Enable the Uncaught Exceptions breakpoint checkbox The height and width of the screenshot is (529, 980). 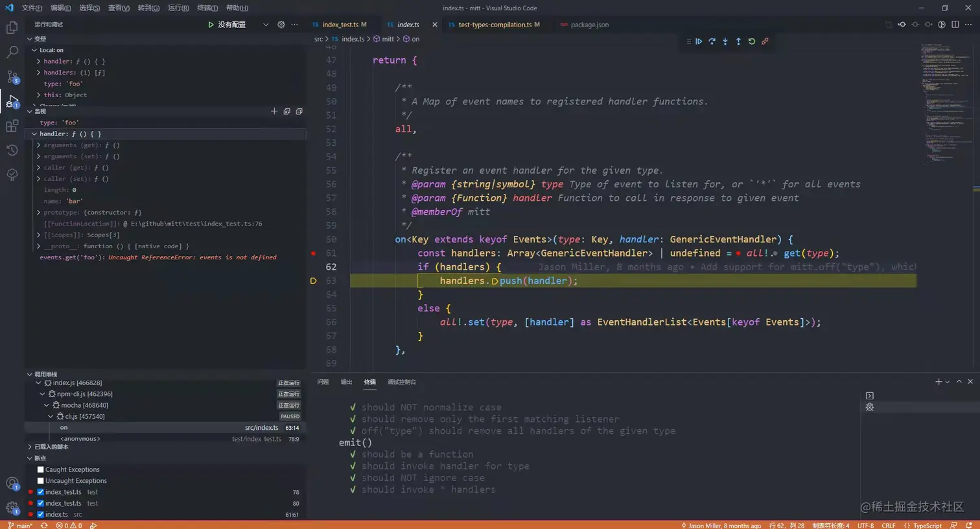coord(41,481)
